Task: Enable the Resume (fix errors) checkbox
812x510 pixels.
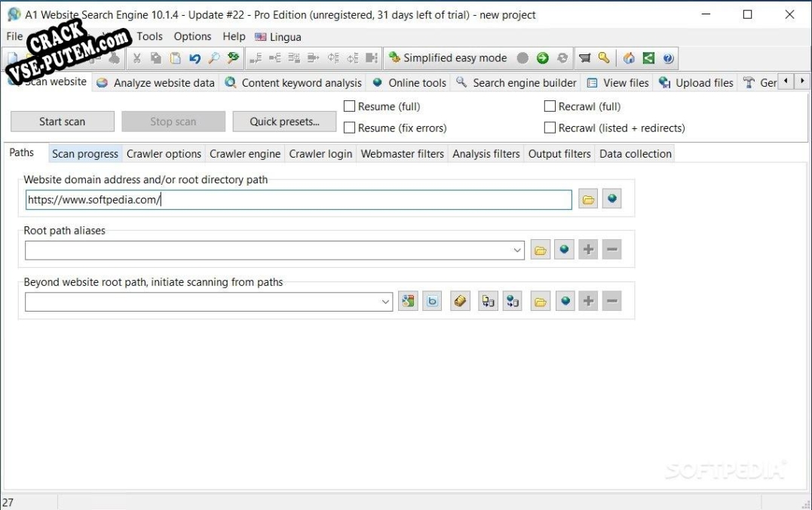Action: click(x=350, y=127)
